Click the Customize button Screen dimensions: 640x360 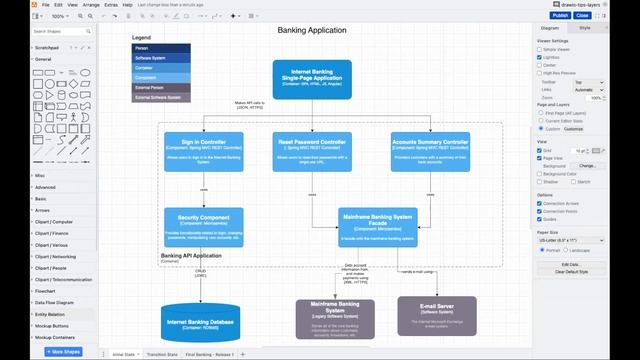pos(573,129)
